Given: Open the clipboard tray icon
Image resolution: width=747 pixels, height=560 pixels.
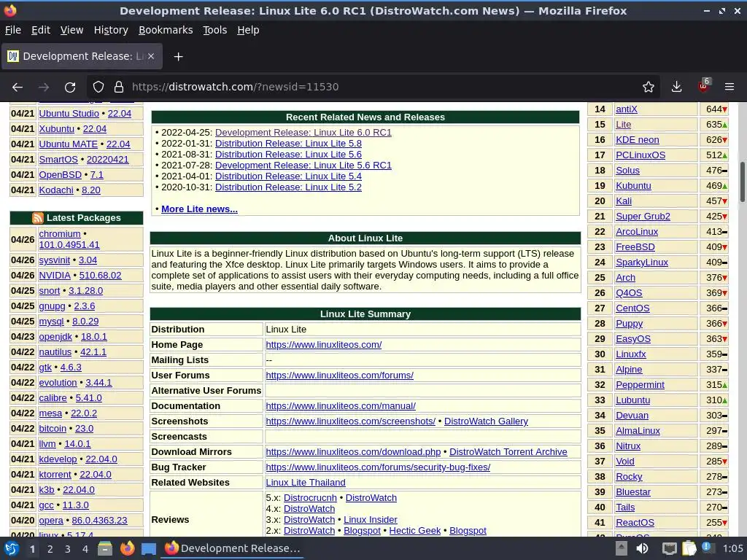Looking at the screenshot, I should (x=689, y=548).
